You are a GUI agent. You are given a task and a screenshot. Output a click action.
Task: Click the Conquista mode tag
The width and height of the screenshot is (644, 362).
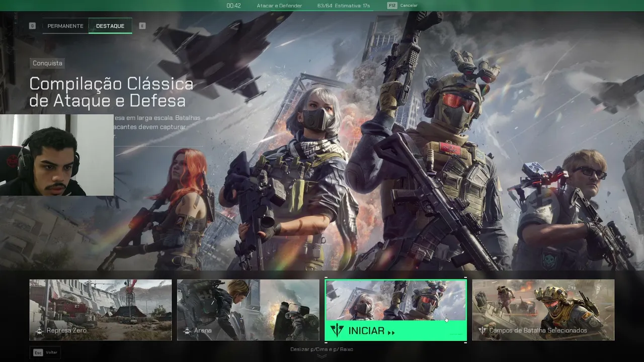pyautogui.click(x=47, y=63)
